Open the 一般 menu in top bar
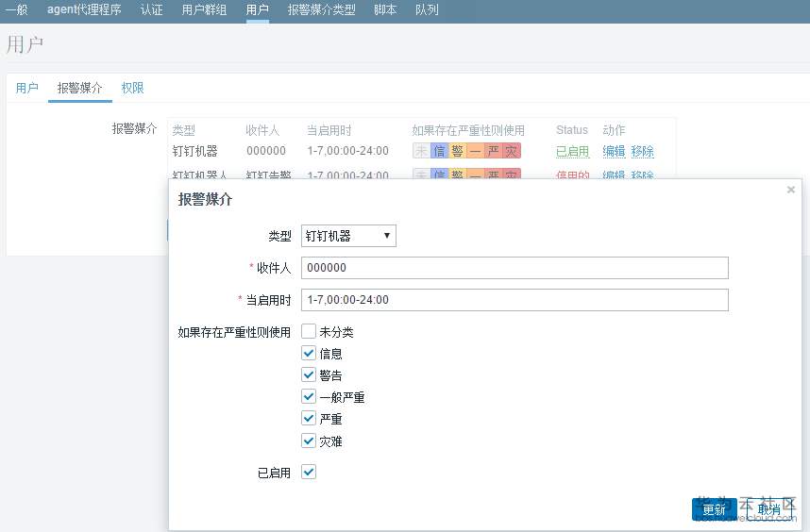The height and width of the screenshot is (532, 810). click(x=16, y=9)
